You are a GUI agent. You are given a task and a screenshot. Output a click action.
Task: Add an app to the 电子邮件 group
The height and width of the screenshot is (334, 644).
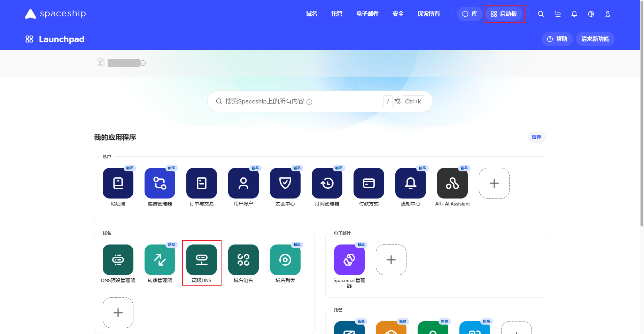(391, 260)
